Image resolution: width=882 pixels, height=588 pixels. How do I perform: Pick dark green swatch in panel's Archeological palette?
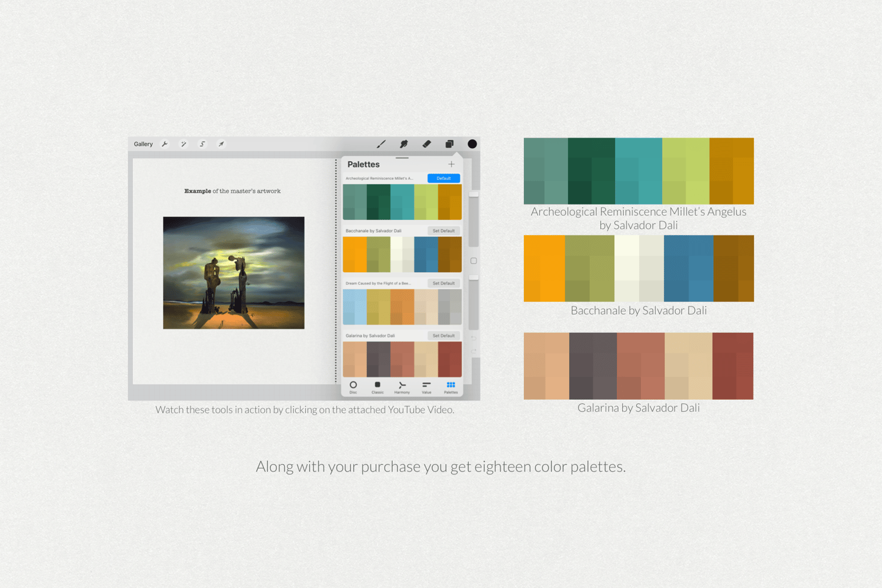(379, 202)
